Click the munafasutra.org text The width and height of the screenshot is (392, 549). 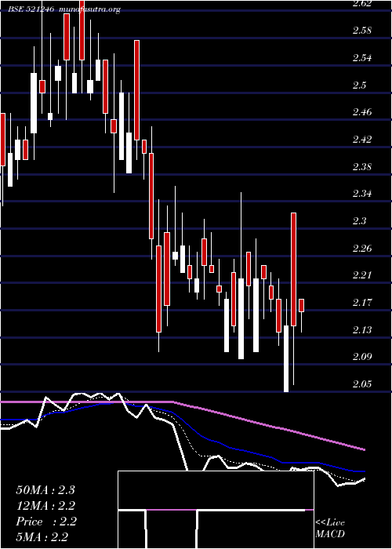[90, 9]
